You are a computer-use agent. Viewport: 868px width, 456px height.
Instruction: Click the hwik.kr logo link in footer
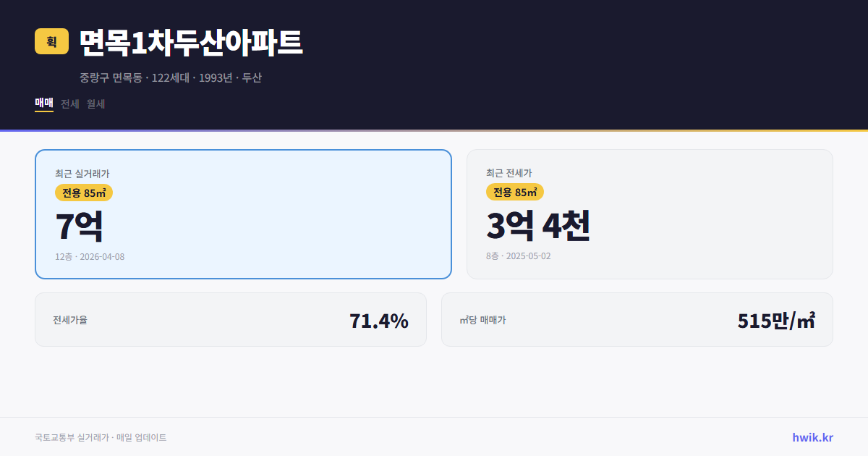pos(811,436)
